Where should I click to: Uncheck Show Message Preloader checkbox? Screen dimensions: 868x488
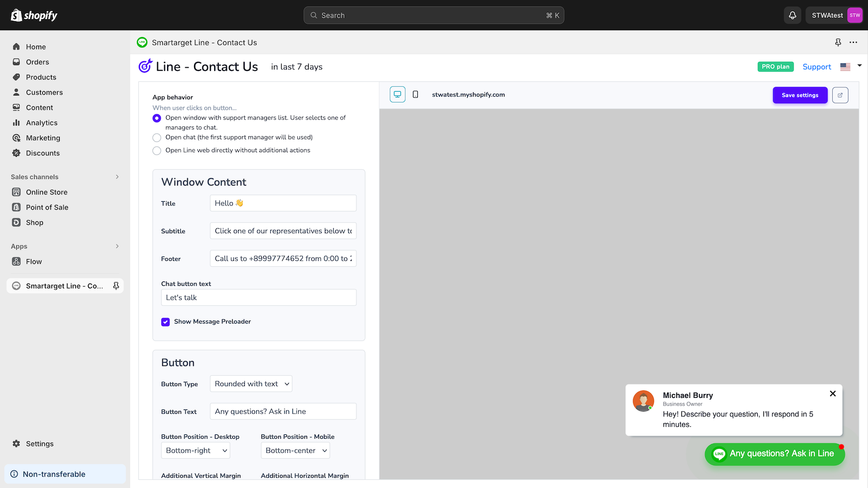pyautogui.click(x=165, y=322)
